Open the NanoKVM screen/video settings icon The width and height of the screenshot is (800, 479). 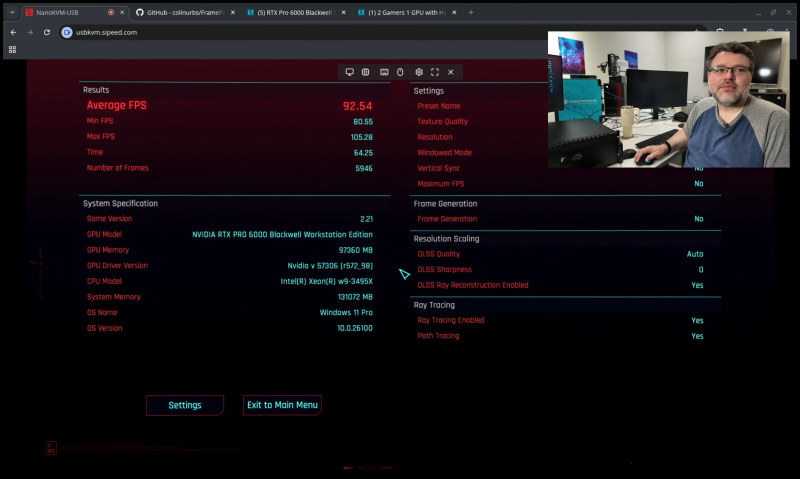point(349,72)
